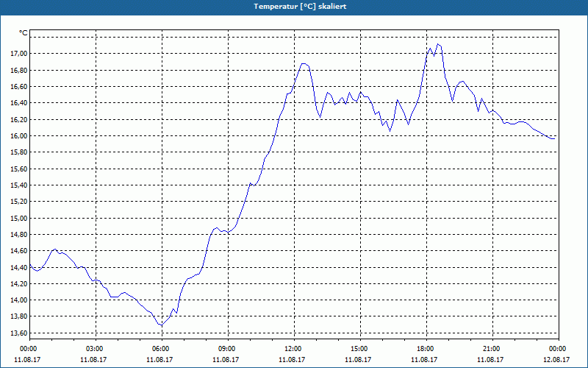Select the 16,20 y-axis label
Image resolution: width=588 pixels, height=368 pixels.
coord(19,119)
